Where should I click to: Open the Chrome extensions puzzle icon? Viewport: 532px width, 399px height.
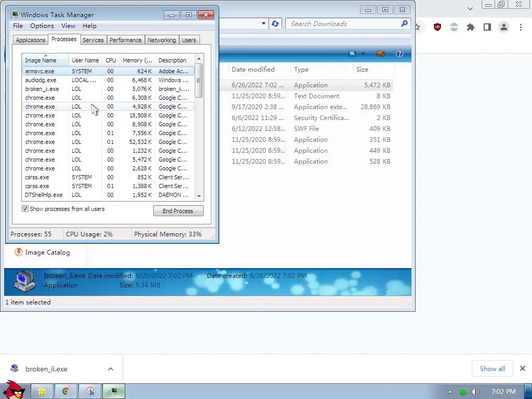click(471, 27)
